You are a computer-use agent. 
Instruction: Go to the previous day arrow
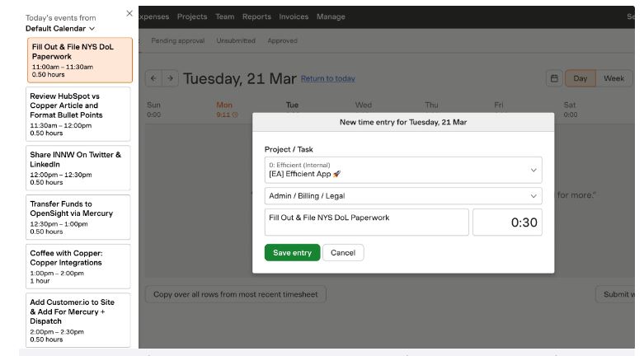(x=153, y=78)
